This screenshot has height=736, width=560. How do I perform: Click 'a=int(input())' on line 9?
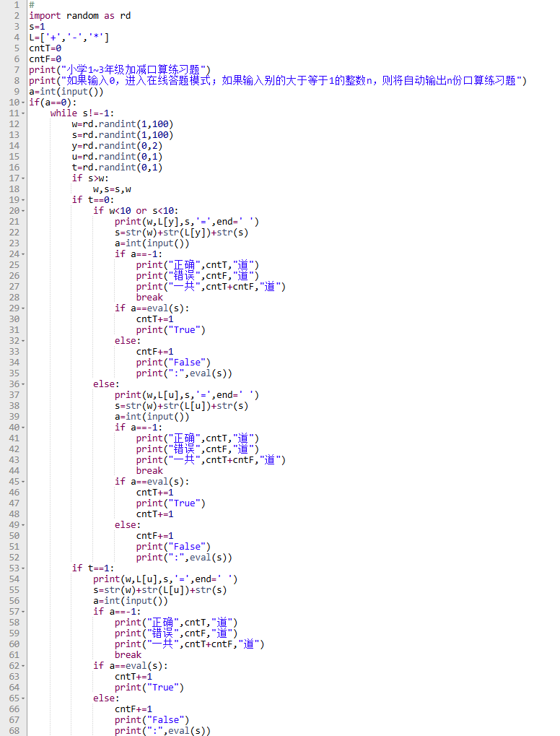pos(66,92)
